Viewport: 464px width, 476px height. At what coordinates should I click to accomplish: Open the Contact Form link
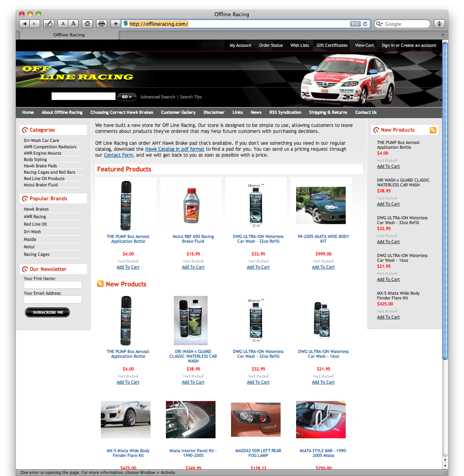tap(118, 155)
